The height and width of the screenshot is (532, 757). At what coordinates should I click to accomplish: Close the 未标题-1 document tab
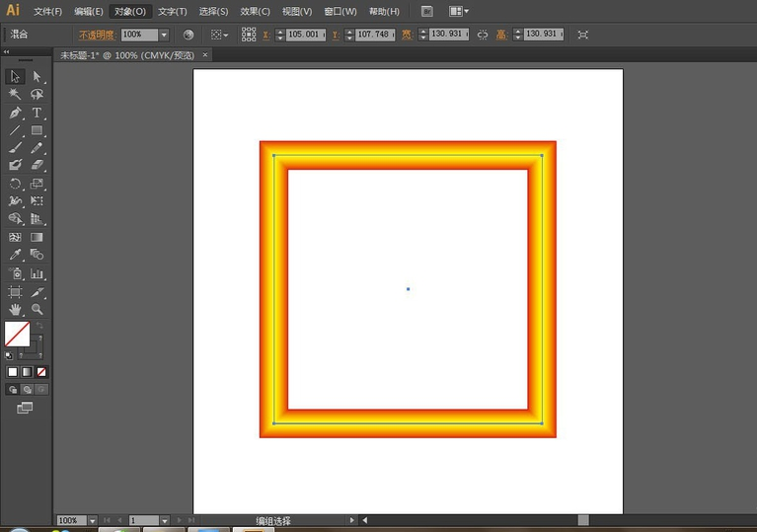coord(204,54)
